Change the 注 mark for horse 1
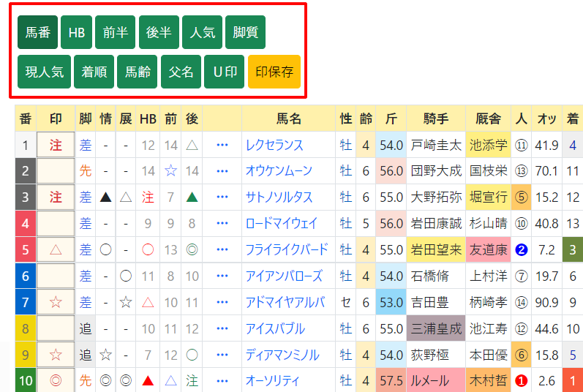Image resolution: width=583 pixels, height=392 pixels. [x=56, y=145]
